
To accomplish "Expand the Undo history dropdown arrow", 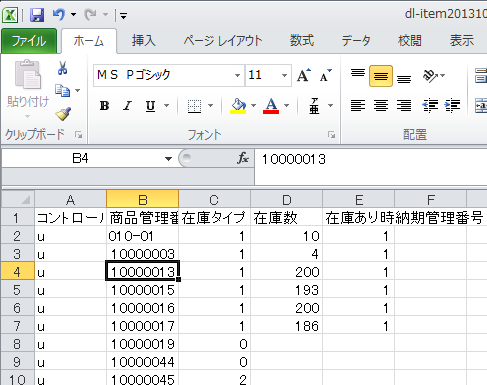I will point(73,15).
